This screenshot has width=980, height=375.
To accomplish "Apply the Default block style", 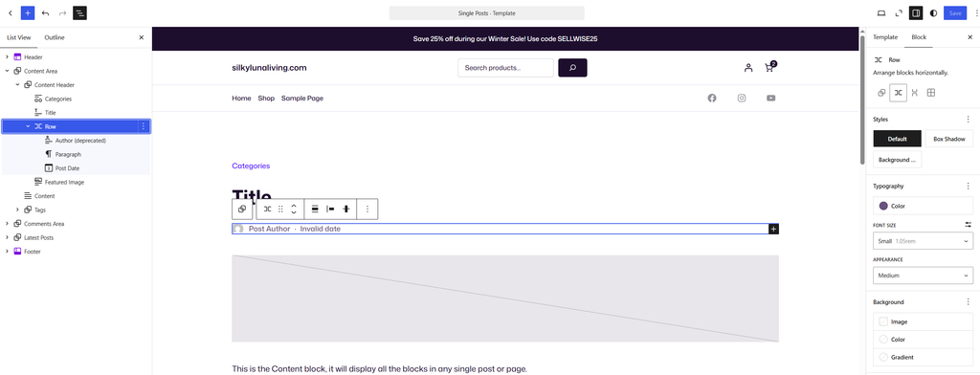I will click(x=897, y=139).
